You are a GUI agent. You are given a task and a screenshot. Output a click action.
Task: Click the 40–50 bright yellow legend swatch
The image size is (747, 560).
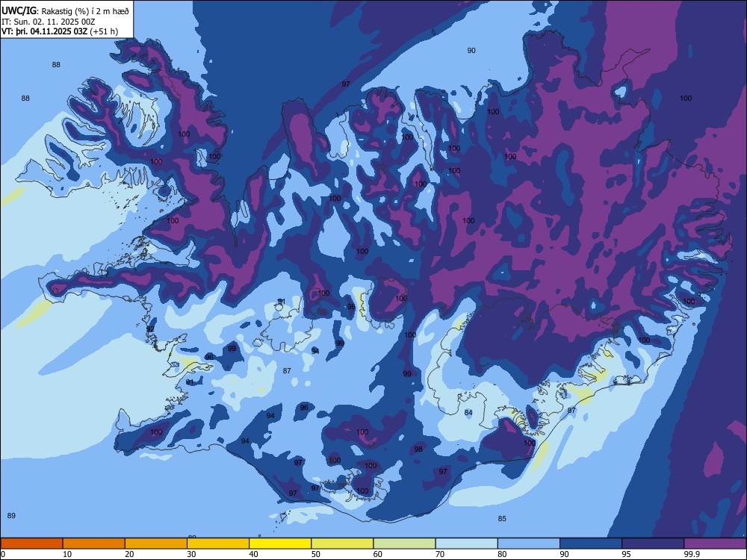280,544
